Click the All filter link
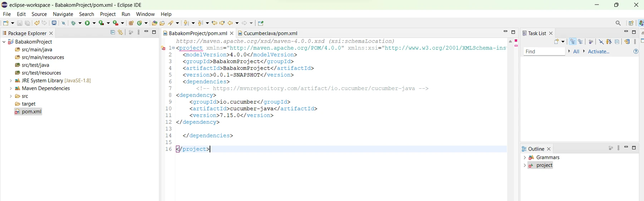Screen dimensions: 644x201 [x=576, y=52]
